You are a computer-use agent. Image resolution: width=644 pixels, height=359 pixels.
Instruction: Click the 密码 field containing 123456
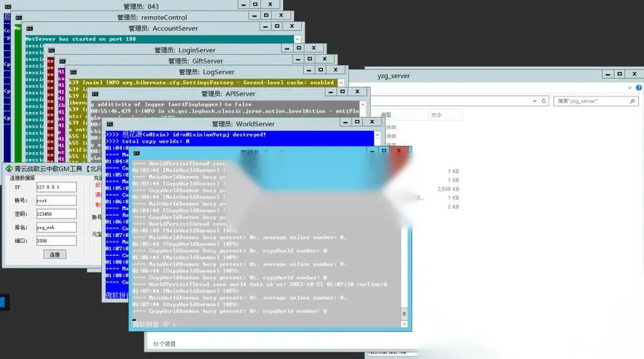[56, 214]
